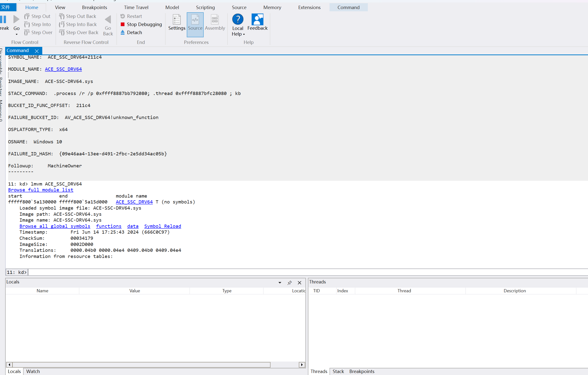This screenshot has width=588, height=375.
Task: Switch to the Breakpoints bottom tab
Action: click(x=362, y=371)
